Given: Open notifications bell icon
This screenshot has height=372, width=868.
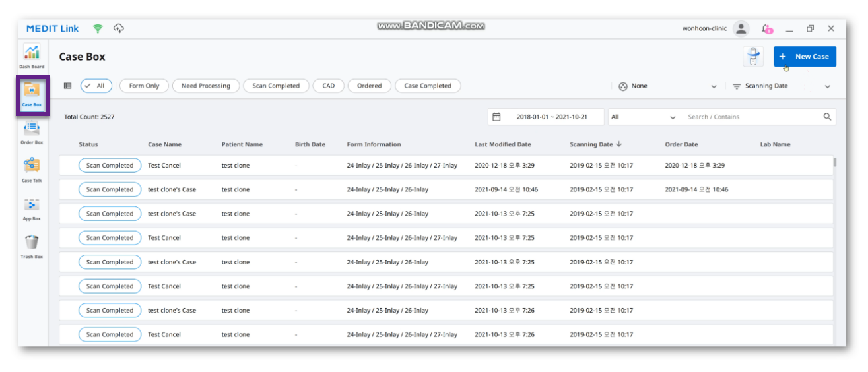Looking at the screenshot, I should [766, 28].
